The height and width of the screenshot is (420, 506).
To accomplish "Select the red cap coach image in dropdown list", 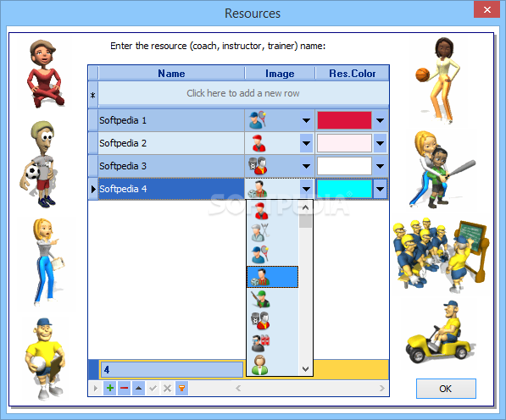I will tap(261, 211).
